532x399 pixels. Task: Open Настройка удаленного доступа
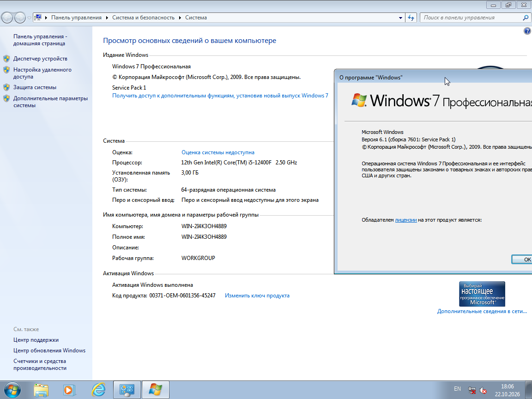pos(42,73)
